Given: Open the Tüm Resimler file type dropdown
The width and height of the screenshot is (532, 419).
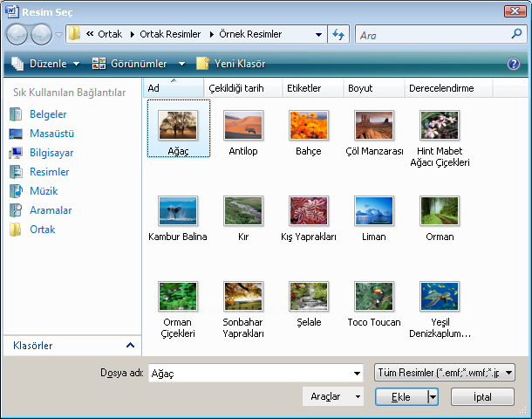Looking at the screenshot, I should pyautogui.click(x=445, y=373).
